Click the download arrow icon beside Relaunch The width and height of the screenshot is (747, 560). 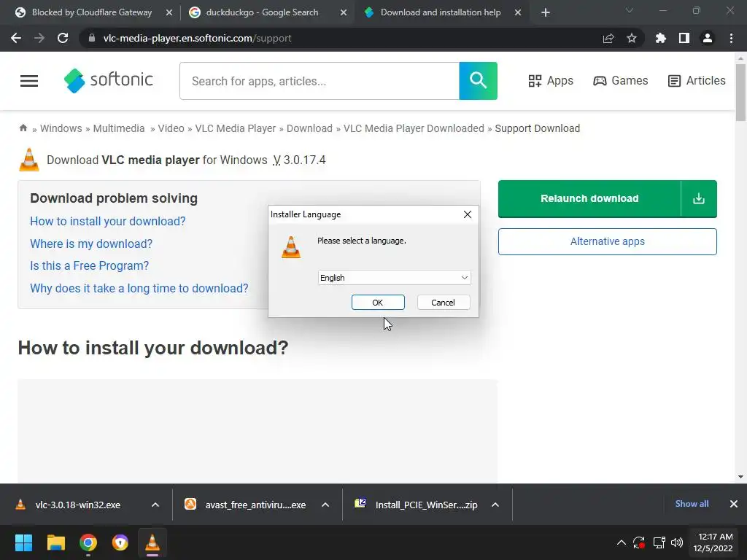(x=699, y=198)
